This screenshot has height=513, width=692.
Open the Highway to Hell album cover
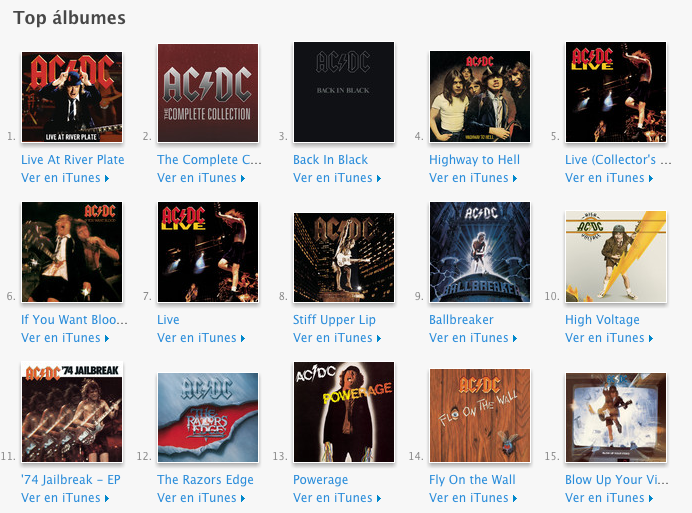(x=480, y=96)
